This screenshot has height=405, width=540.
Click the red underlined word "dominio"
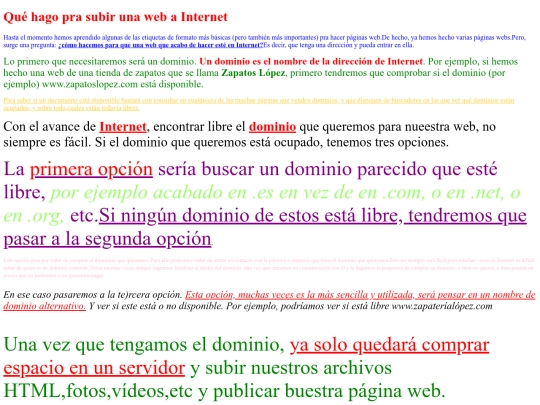coord(272,127)
